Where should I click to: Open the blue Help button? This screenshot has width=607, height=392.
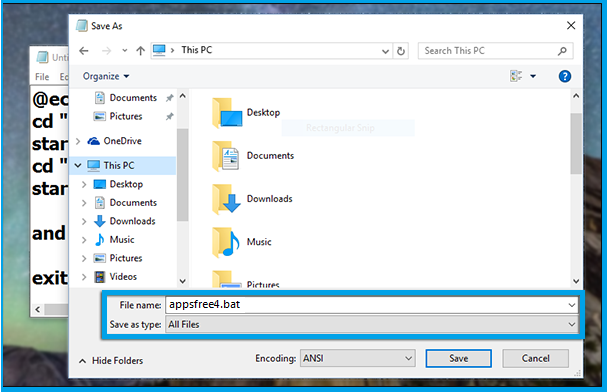(565, 76)
